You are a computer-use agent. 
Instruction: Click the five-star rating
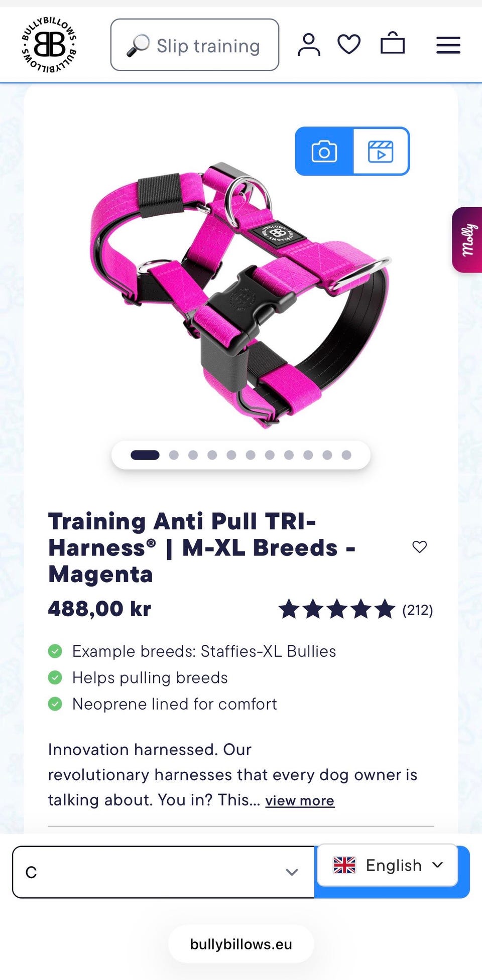(337, 609)
